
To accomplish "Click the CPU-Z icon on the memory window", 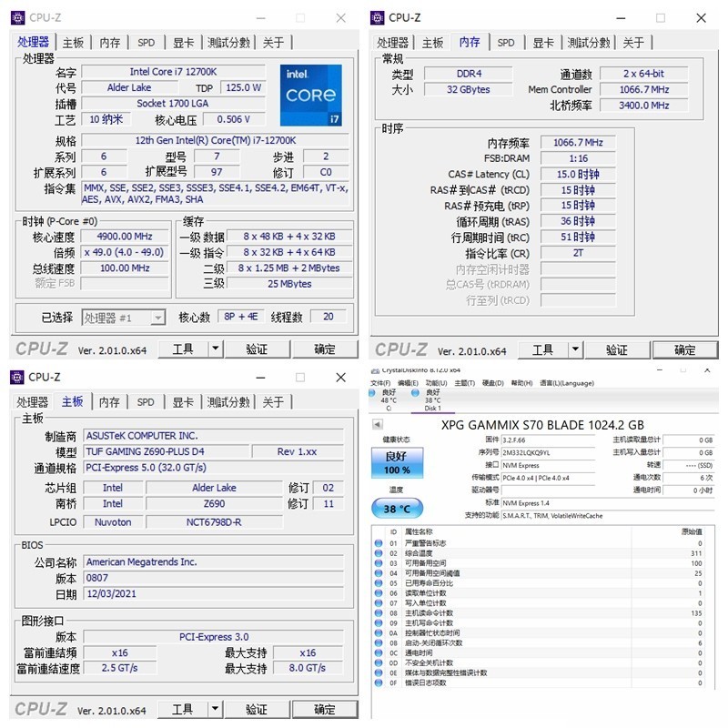I will pos(377,17).
